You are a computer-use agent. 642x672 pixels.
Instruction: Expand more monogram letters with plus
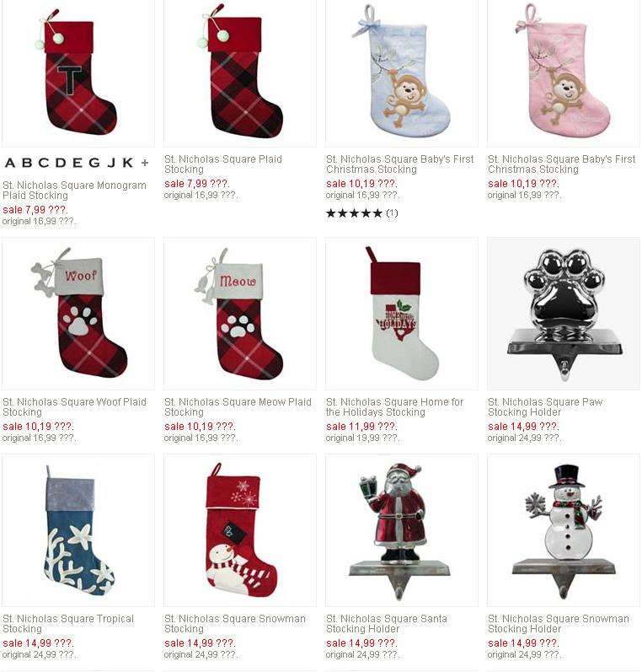pyautogui.click(x=145, y=163)
